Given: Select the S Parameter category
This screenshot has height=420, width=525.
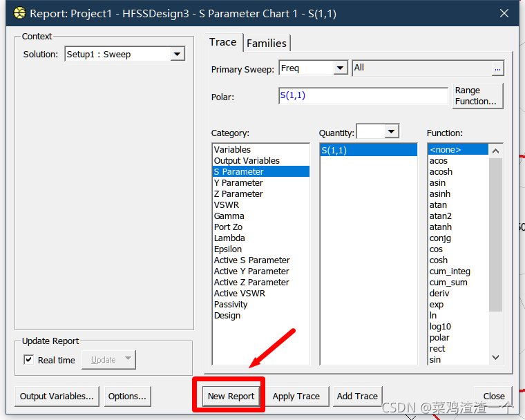Looking at the screenshot, I should (261, 171).
